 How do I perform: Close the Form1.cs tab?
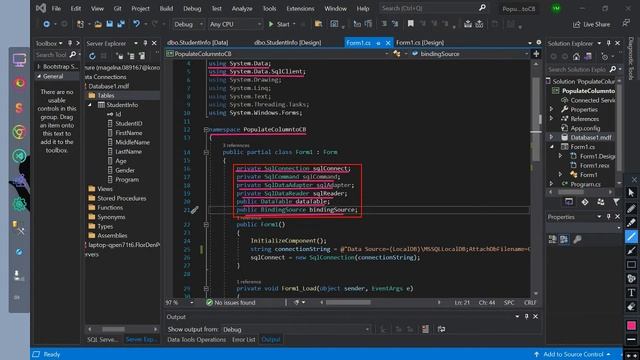tap(388, 43)
